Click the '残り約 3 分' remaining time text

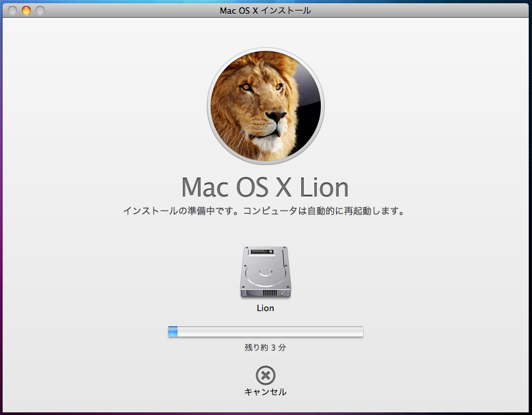265,347
